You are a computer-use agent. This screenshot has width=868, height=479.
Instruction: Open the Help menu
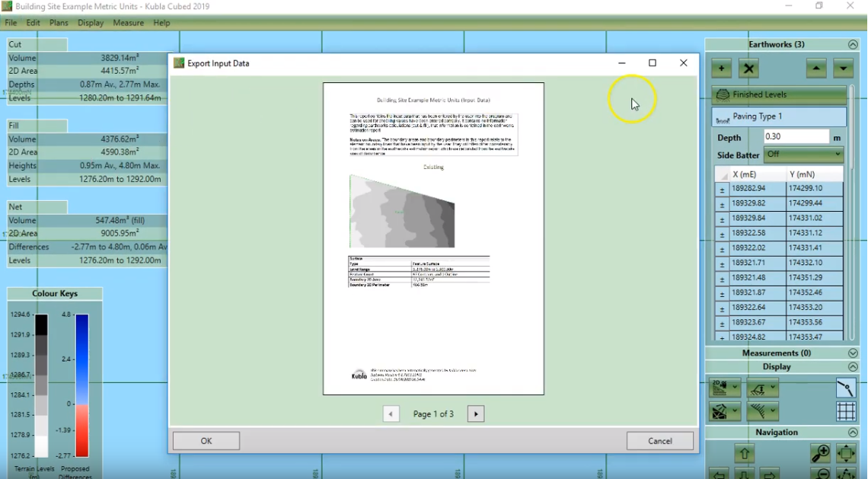click(161, 23)
